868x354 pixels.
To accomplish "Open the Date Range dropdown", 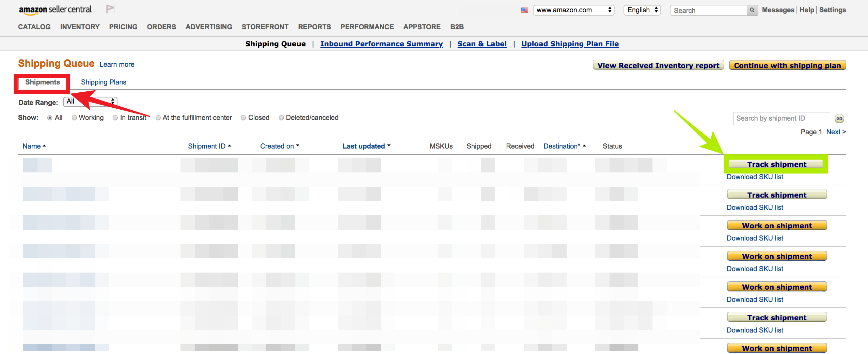I will 90,102.
